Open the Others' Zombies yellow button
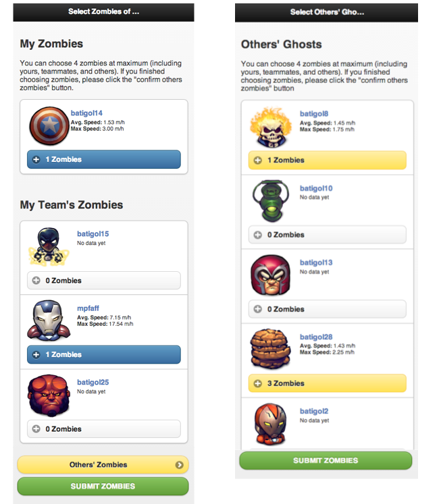Screen dimensions: 439x504 pos(103,465)
